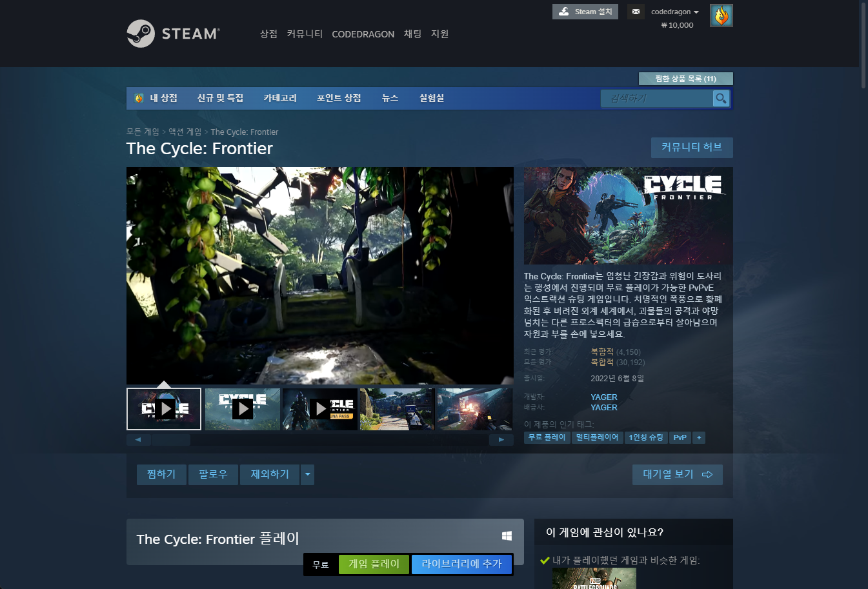868x589 pixels.
Task: Select 실험실 tab
Action: click(432, 98)
